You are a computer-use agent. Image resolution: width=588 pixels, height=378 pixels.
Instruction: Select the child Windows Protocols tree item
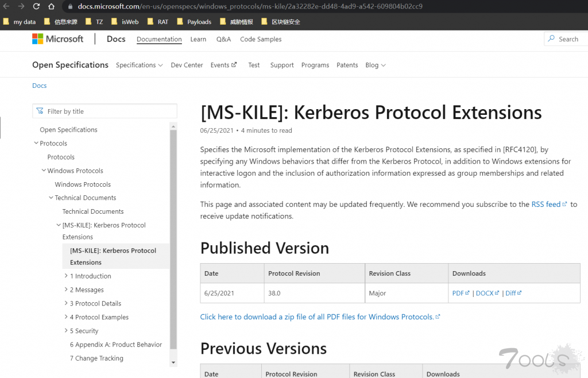(83, 184)
